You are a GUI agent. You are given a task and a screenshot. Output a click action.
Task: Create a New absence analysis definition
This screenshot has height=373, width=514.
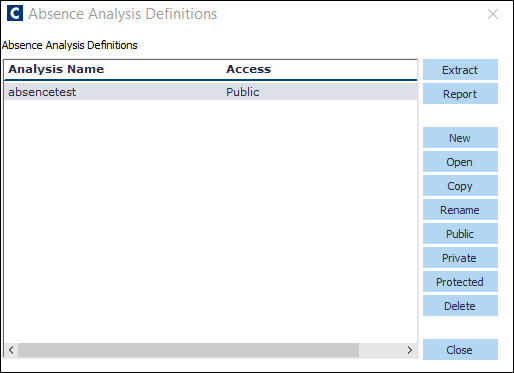pos(460,138)
